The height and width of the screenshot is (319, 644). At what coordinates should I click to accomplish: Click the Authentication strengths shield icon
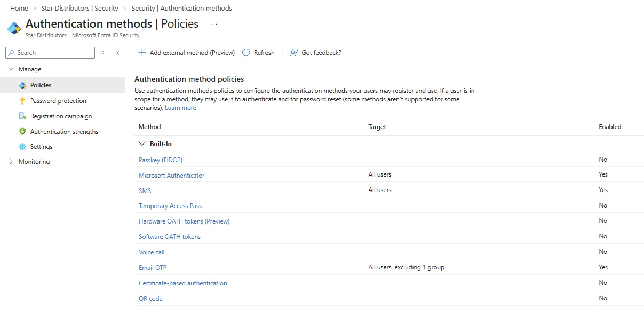point(22,132)
